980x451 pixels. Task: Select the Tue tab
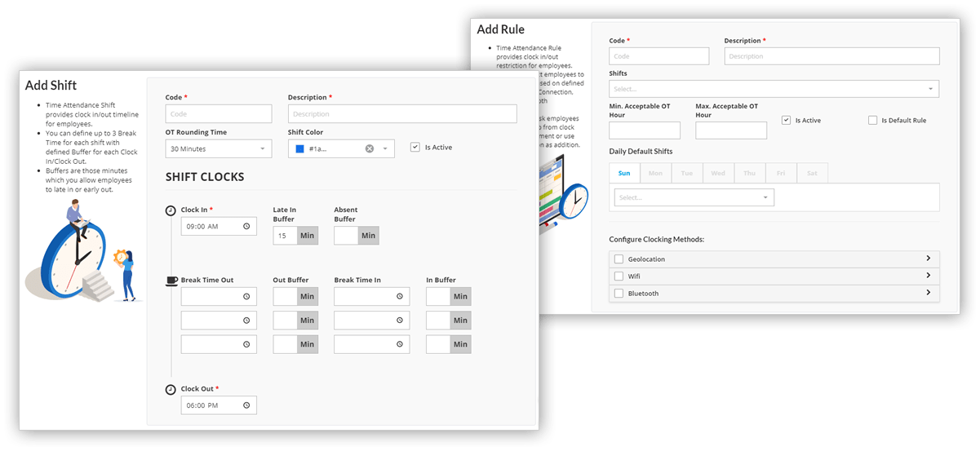tap(687, 173)
